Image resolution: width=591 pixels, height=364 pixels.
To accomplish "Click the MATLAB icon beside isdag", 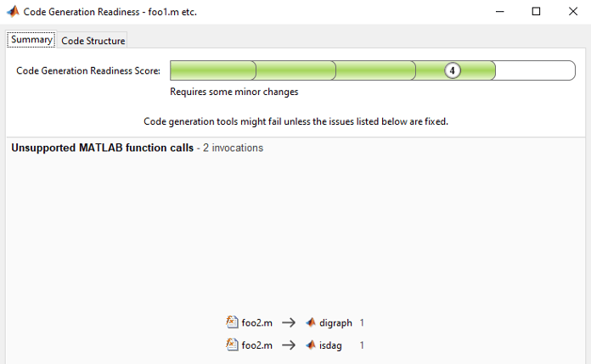I will pyautogui.click(x=311, y=345).
